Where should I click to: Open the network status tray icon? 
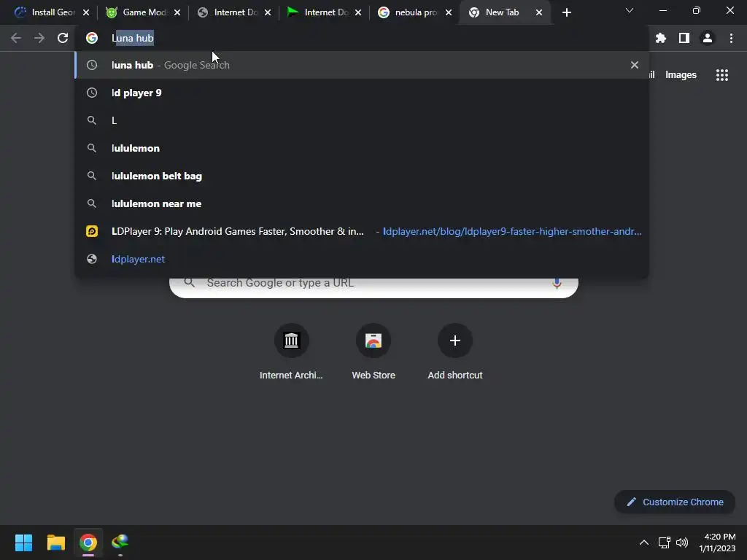[664, 542]
